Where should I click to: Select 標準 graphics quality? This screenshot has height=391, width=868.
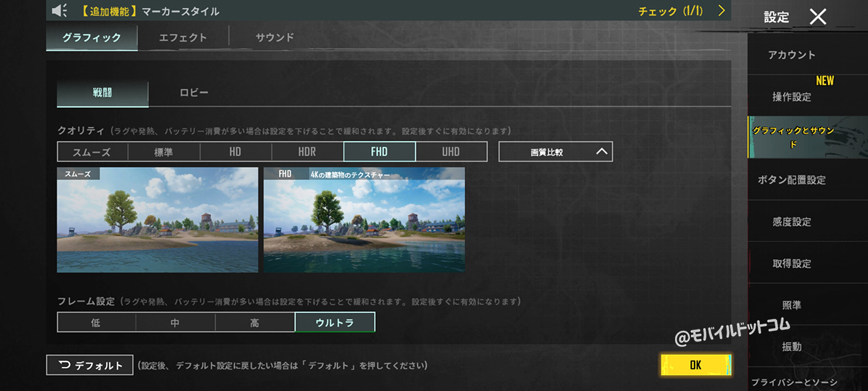pyautogui.click(x=164, y=152)
